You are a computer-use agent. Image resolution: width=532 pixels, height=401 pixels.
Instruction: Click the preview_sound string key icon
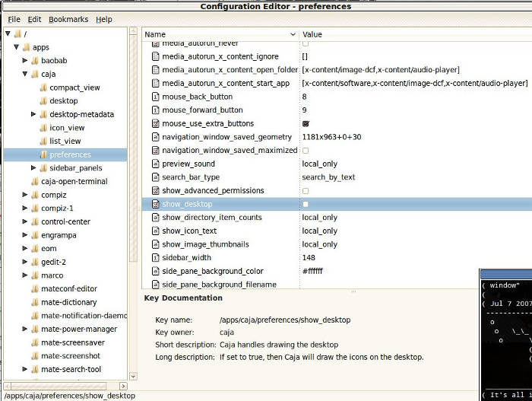pyautogui.click(x=155, y=164)
